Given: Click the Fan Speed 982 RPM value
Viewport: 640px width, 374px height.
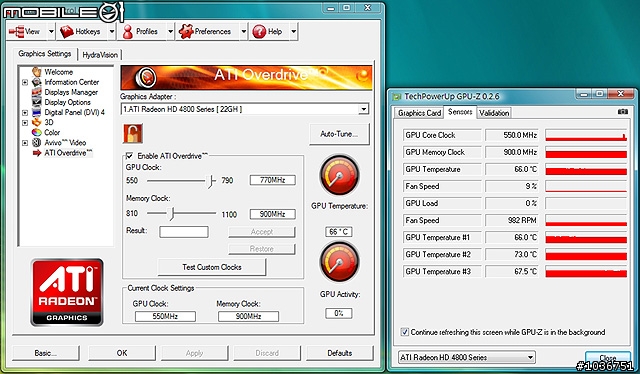Looking at the screenshot, I should point(512,220).
